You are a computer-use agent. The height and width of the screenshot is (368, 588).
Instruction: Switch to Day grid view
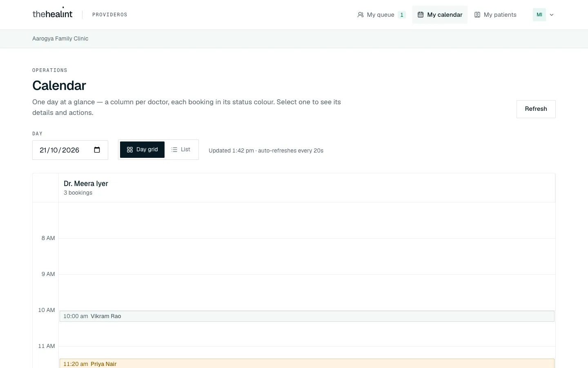142,150
